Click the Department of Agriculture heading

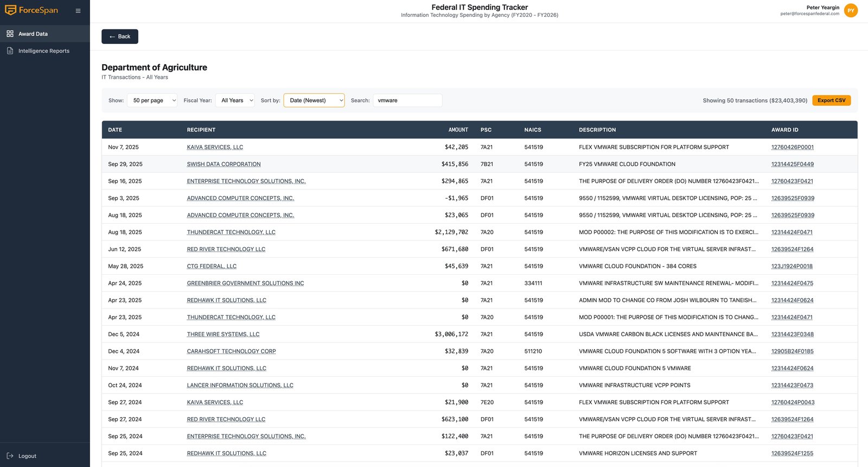pos(154,67)
